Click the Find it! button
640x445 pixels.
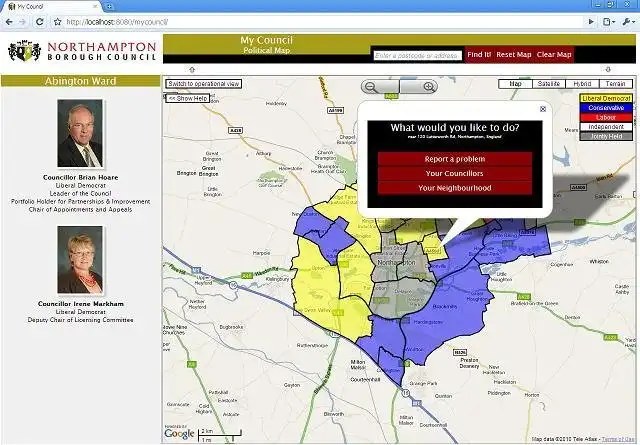[479, 54]
